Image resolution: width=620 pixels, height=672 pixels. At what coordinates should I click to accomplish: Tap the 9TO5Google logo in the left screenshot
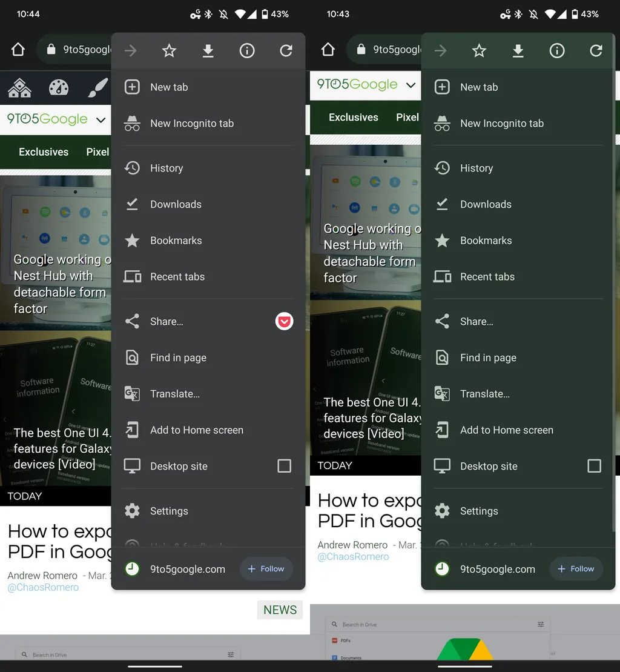[47, 119]
